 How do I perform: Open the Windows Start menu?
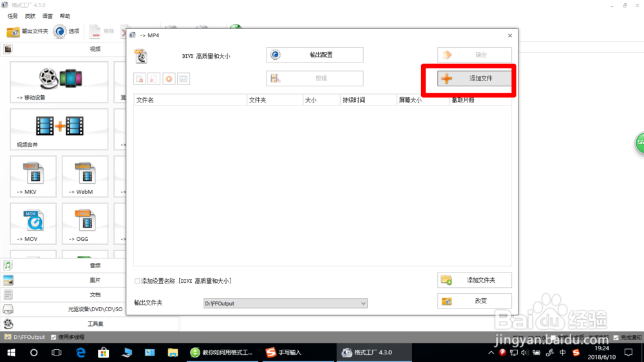point(11,352)
